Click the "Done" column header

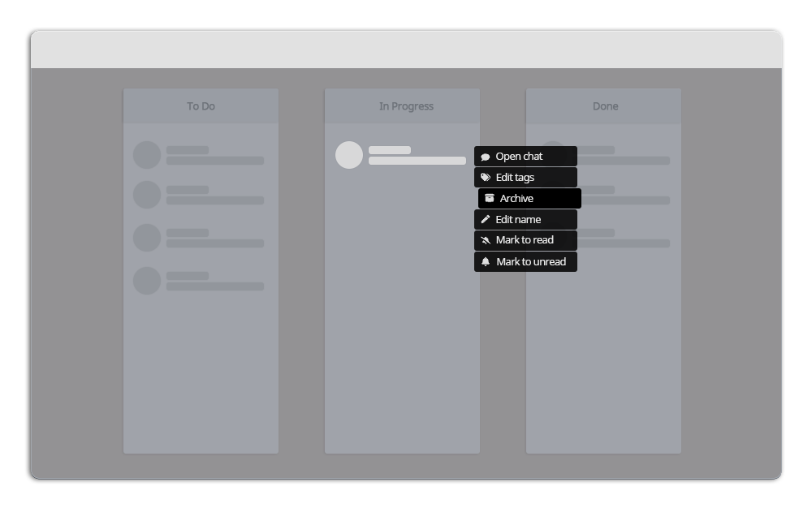pyautogui.click(x=605, y=106)
